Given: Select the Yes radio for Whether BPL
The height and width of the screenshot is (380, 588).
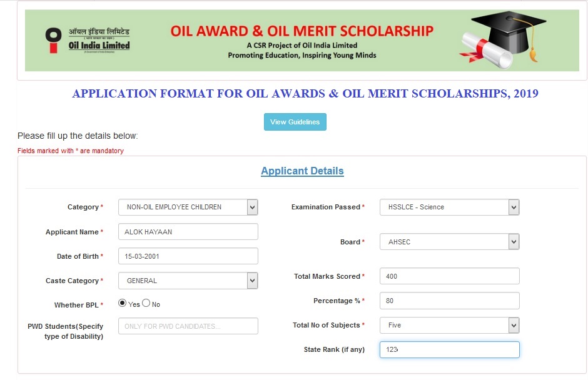Looking at the screenshot, I should [x=123, y=304].
